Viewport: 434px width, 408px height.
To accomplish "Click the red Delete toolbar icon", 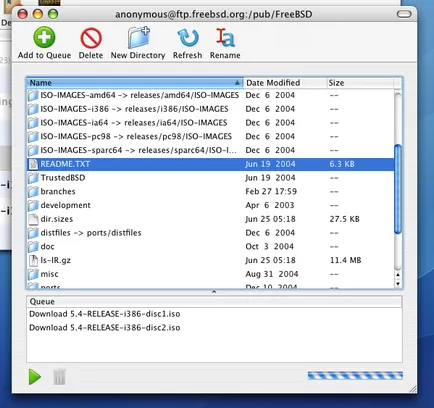I will point(91,38).
